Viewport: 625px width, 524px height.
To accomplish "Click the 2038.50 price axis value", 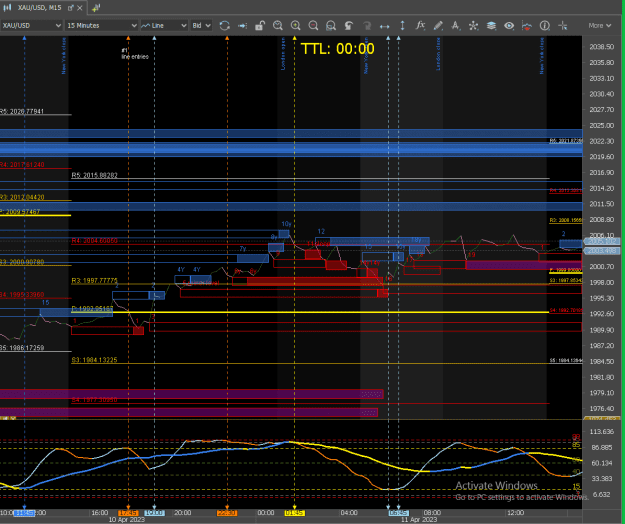I will tap(601, 47).
